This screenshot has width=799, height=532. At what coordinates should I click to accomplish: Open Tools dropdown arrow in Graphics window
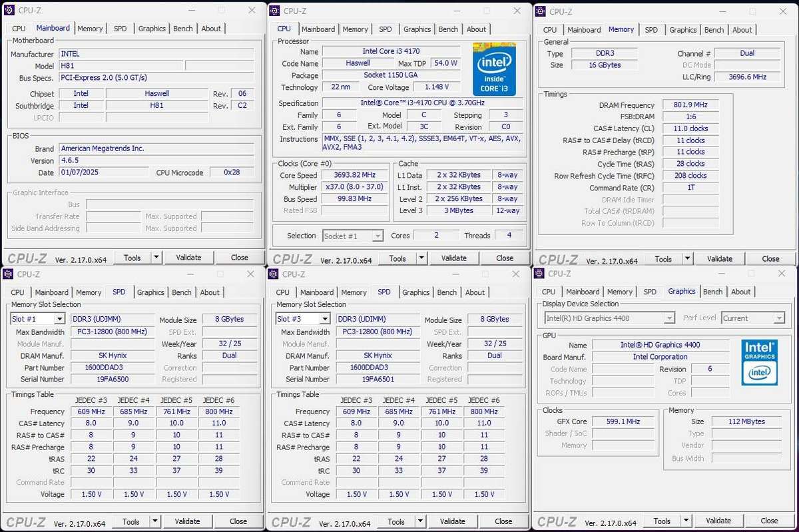coord(686,521)
